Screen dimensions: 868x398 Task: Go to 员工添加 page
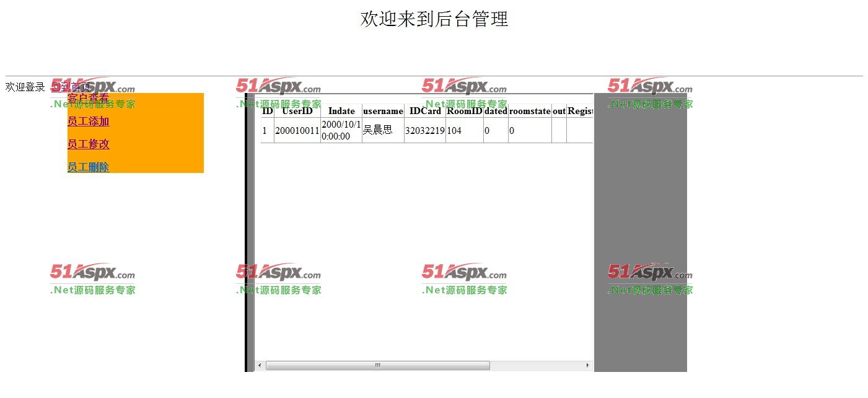(88, 122)
